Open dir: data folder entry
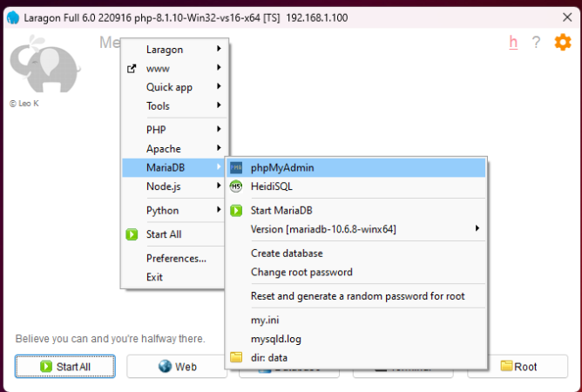The image size is (582, 392). (355, 358)
